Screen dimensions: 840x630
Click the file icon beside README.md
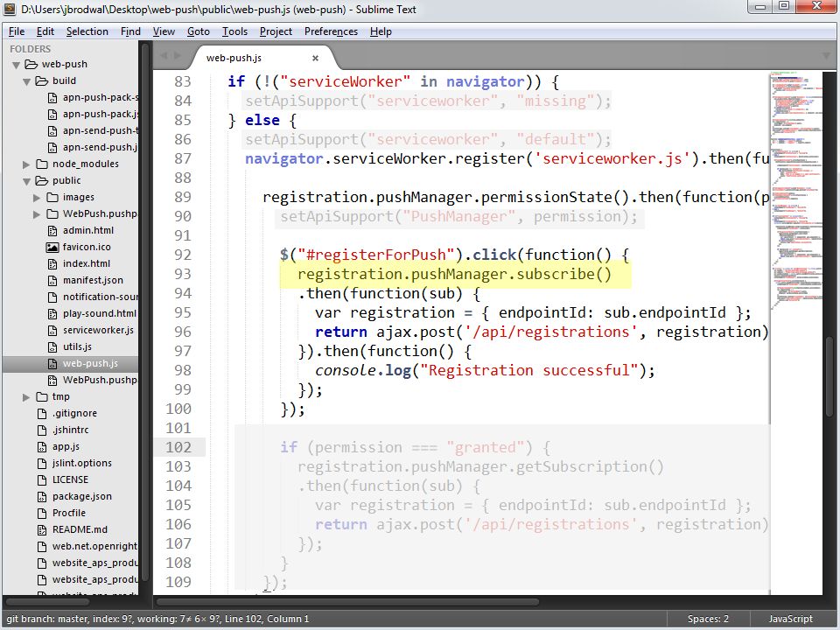42,530
